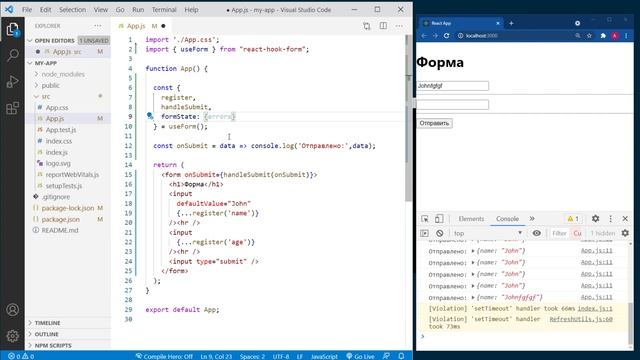Expand the NPM SCRIPTS section

tap(68, 345)
